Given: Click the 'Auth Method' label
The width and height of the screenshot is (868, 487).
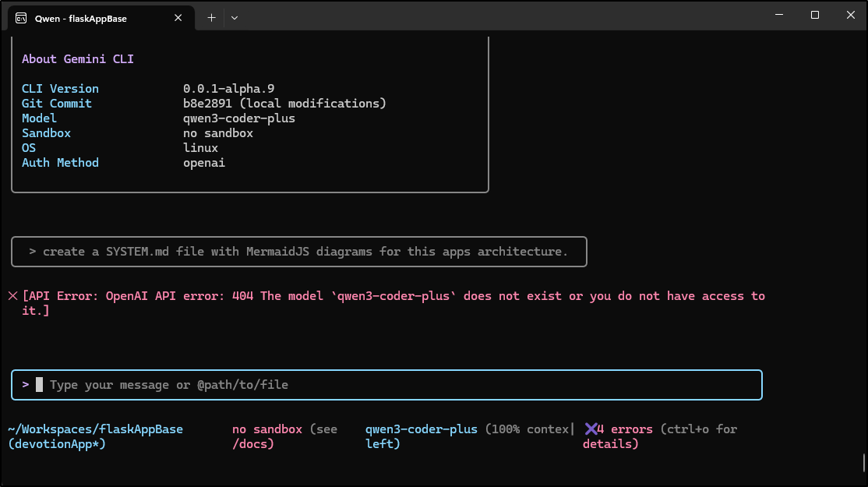Looking at the screenshot, I should click(60, 163).
